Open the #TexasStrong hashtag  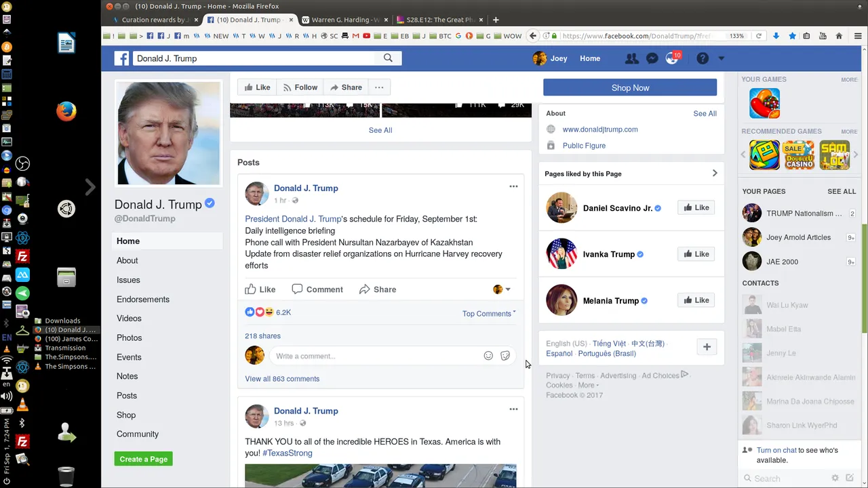point(288,453)
